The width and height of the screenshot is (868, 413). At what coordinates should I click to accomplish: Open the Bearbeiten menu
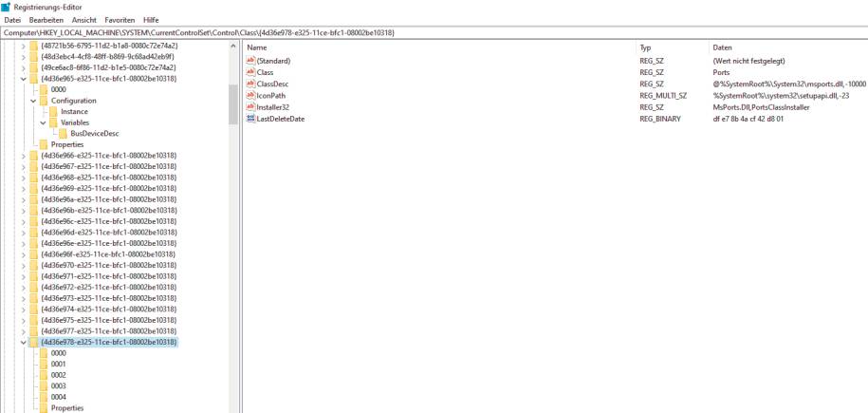pyautogui.click(x=46, y=20)
